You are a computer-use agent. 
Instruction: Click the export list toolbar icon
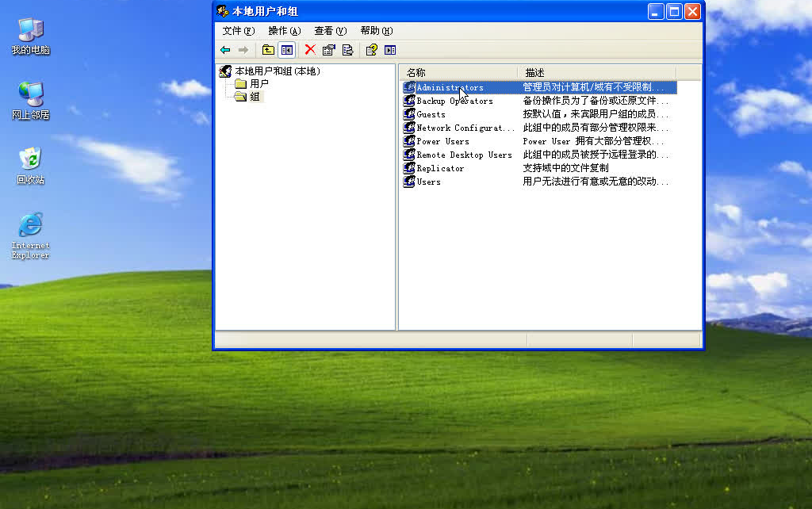(347, 49)
